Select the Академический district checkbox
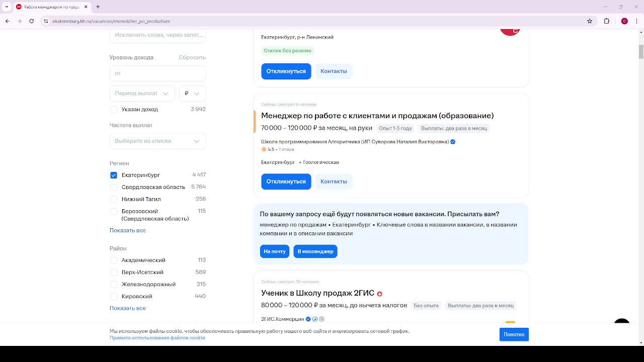 [x=114, y=260]
